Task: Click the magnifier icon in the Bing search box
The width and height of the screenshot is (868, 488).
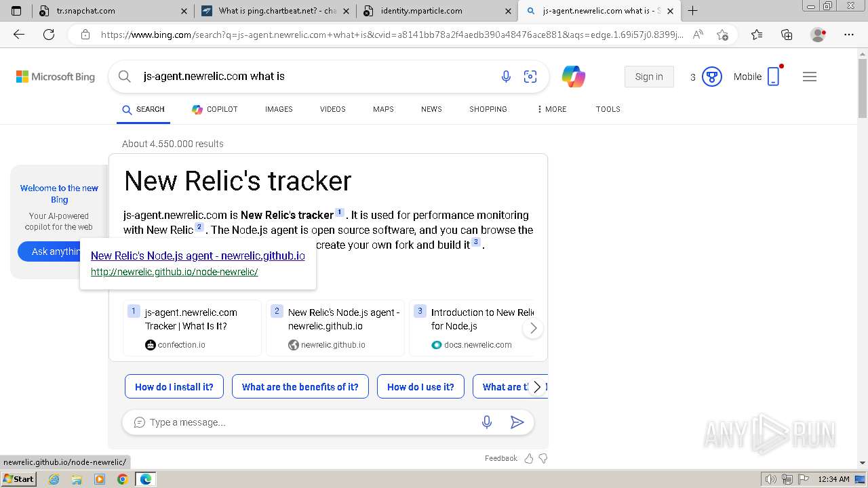Action: click(125, 77)
